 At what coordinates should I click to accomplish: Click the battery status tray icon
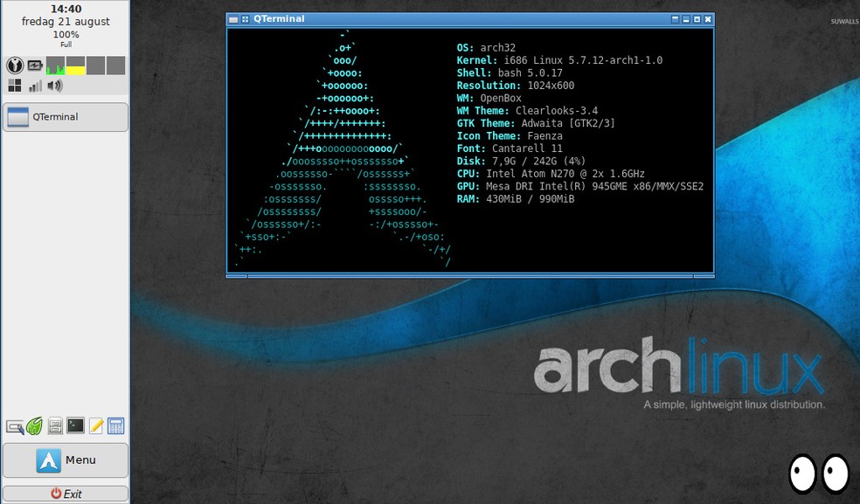tap(34, 65)
